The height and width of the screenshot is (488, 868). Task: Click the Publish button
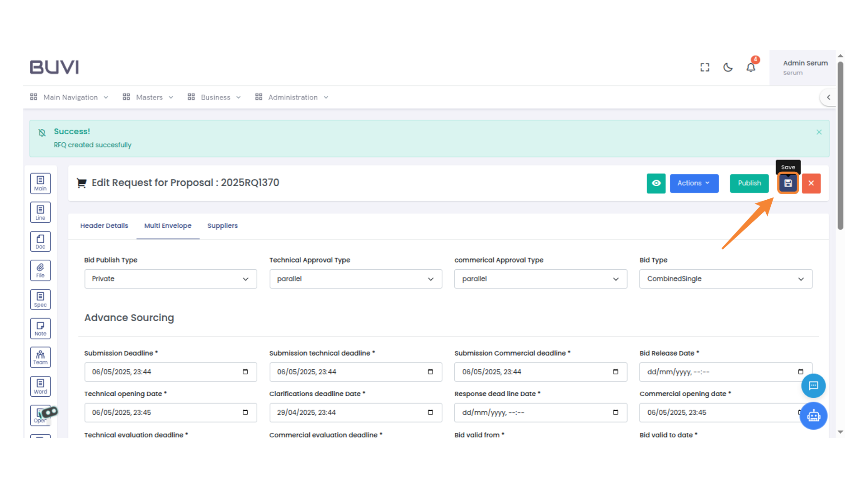click(x=749, y=183)
